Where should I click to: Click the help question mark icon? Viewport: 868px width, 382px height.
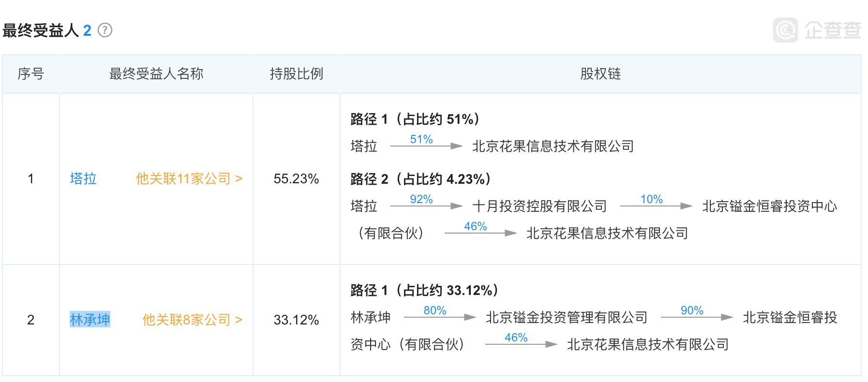(105, 30)
